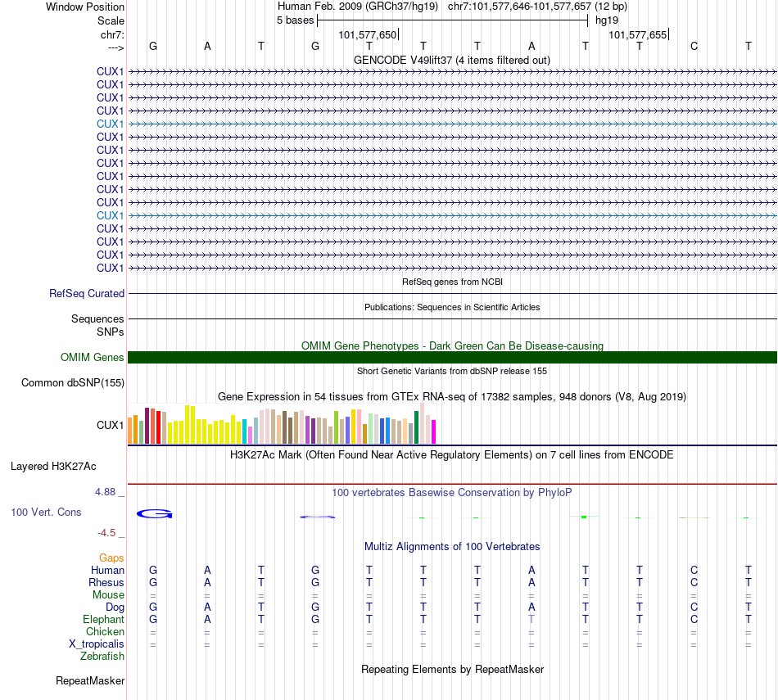The width and height of the screenshot is (778, 700).
Task: Open the 100 Vert. Cons track label
Action: [x=46, y=512]
